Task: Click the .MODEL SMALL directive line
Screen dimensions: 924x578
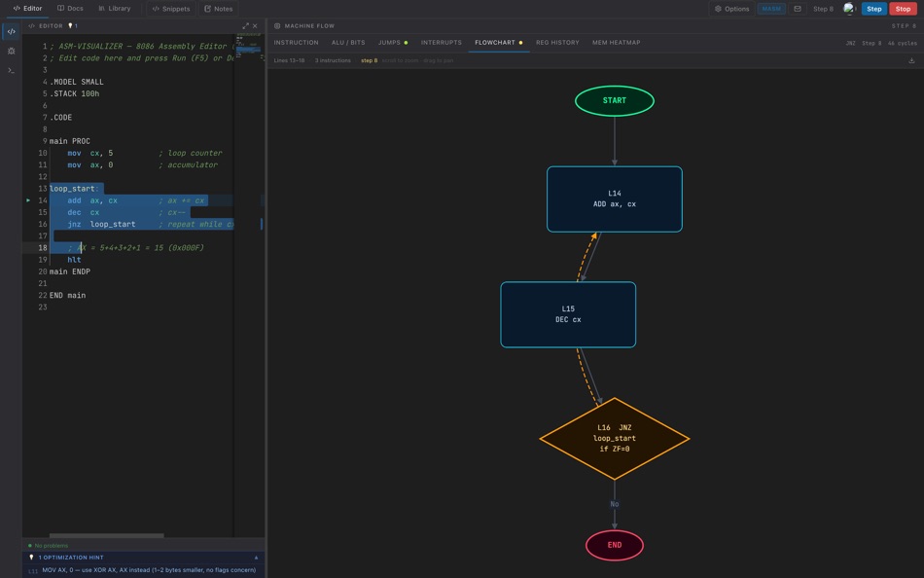Action: 77,82
